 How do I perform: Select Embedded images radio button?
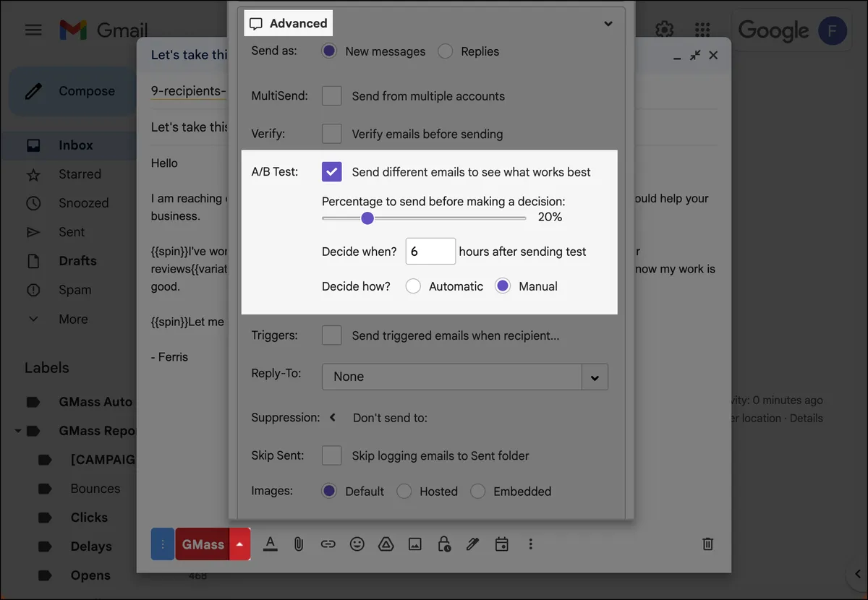coord(478,491)
